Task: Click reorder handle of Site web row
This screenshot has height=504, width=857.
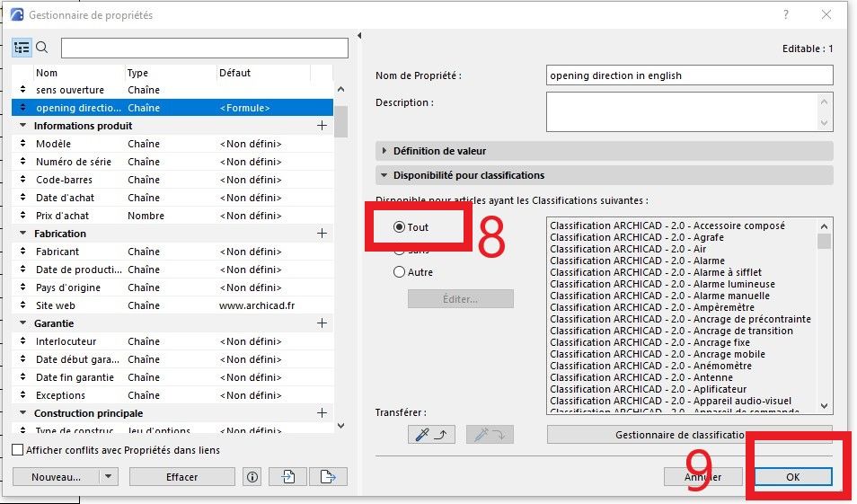Action: click(x=23, y=305)
